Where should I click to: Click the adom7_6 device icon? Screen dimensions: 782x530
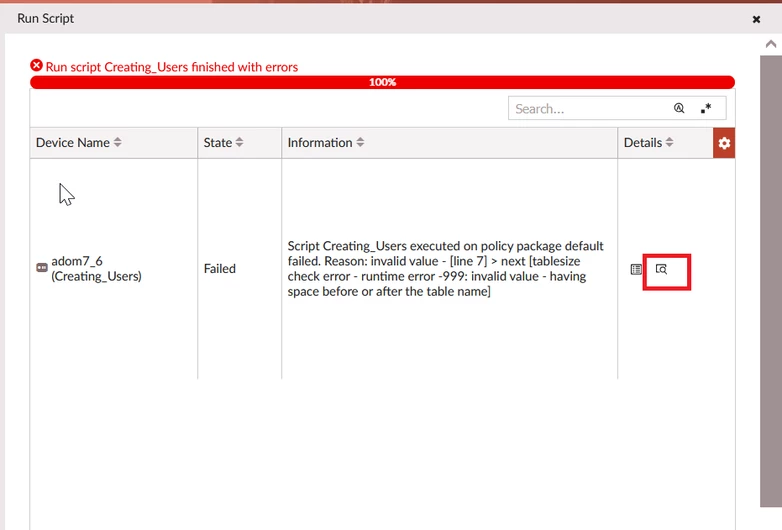click(x=42, y=268)
